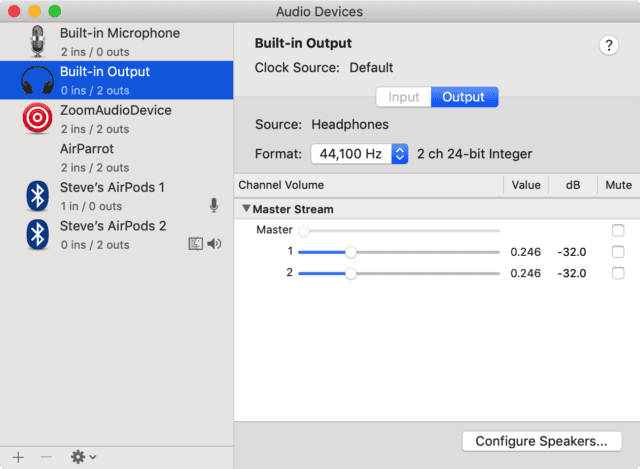Toggle the Master mute checkbox
This screenshot has height=469, width=640.
618,231
